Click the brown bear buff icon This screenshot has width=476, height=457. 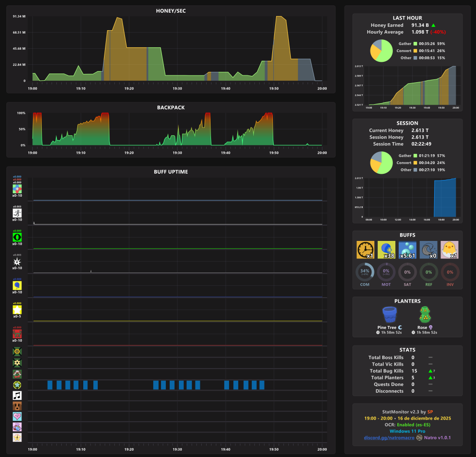[x=17, y=406]
